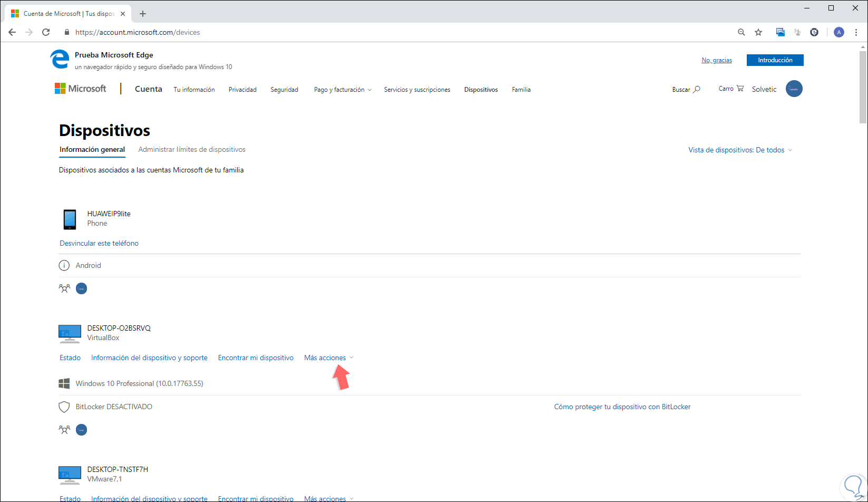Open the shopping cart (Carro)
Image resolution: width=868 pixels, height=502 pixels.
[x=731, y=89]
